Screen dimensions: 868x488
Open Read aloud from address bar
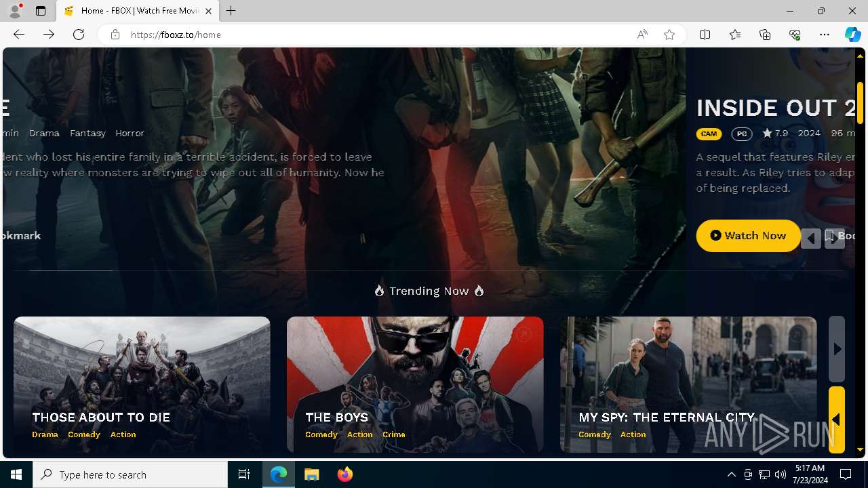[x=642, y=35]
